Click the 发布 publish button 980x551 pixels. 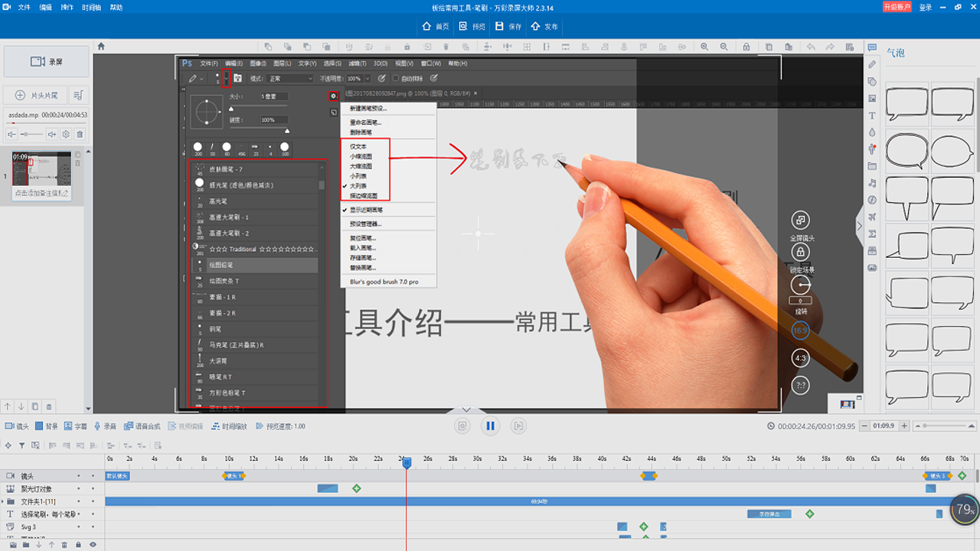(544, 26)
